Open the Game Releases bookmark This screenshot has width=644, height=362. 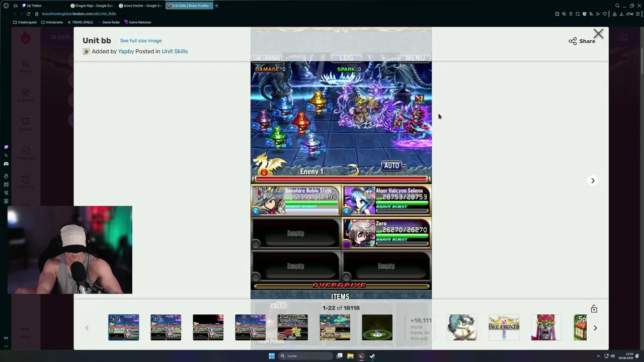pos(137,22)
